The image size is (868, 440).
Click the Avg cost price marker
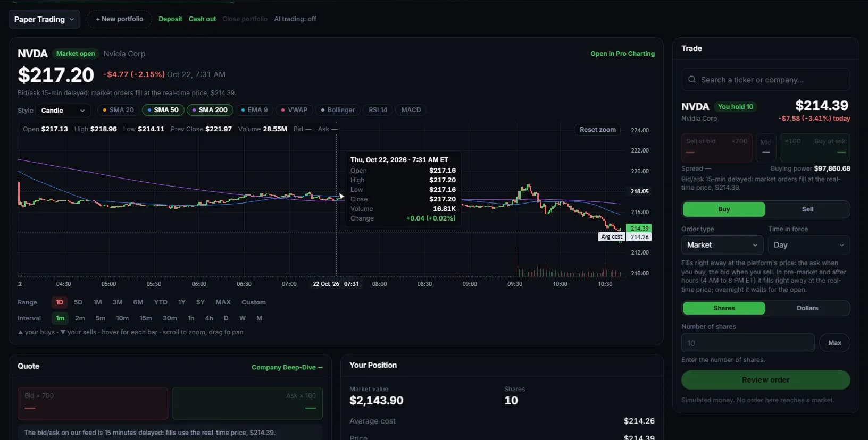click(612, 237)
